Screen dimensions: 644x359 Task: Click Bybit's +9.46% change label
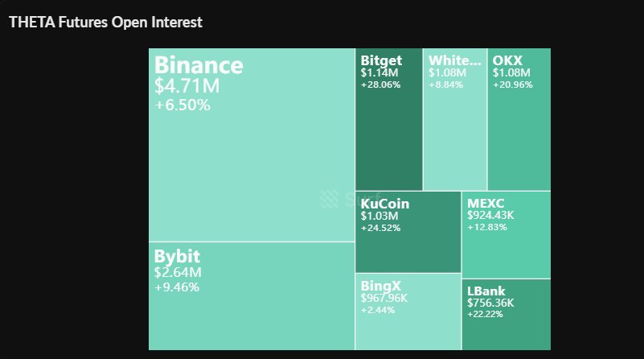tap(177, 287)
